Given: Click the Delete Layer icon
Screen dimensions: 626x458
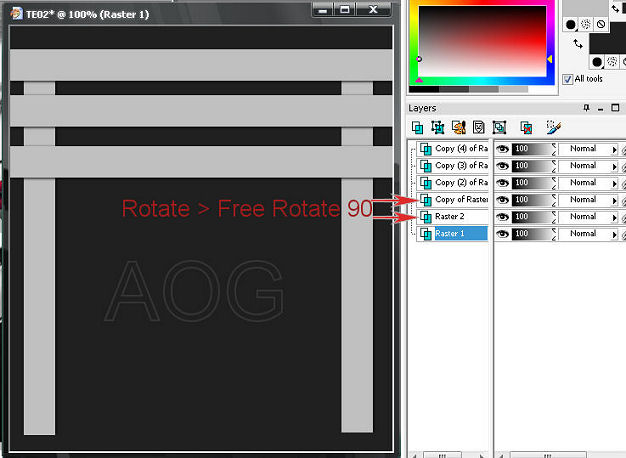Looking at the screenshot, I should pyautogui.click(x=525, y=128).
